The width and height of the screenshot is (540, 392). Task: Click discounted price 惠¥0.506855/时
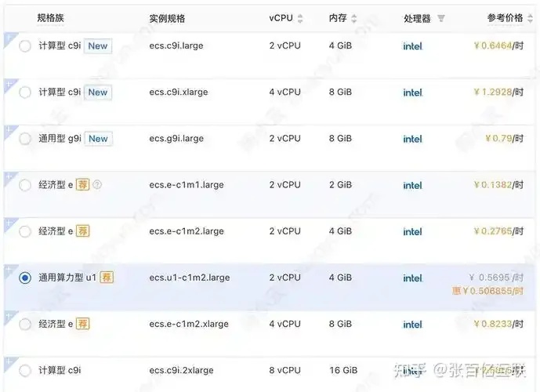point(487,291)
